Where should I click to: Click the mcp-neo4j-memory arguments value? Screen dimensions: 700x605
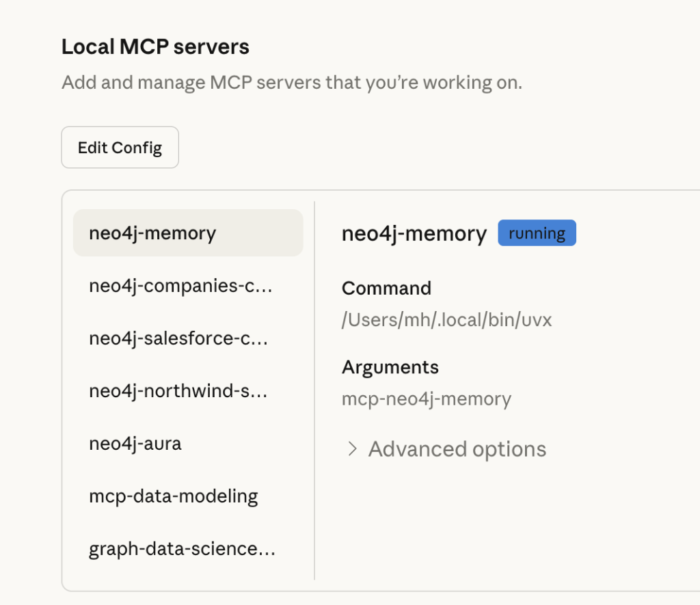click(x=425, y=399)
